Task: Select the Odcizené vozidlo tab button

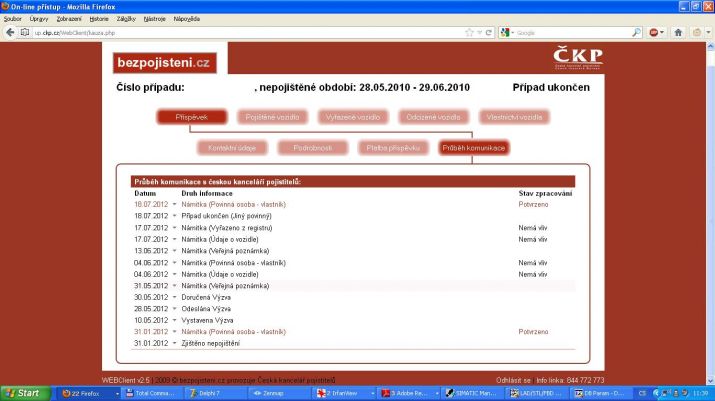Action: (433, 117)
